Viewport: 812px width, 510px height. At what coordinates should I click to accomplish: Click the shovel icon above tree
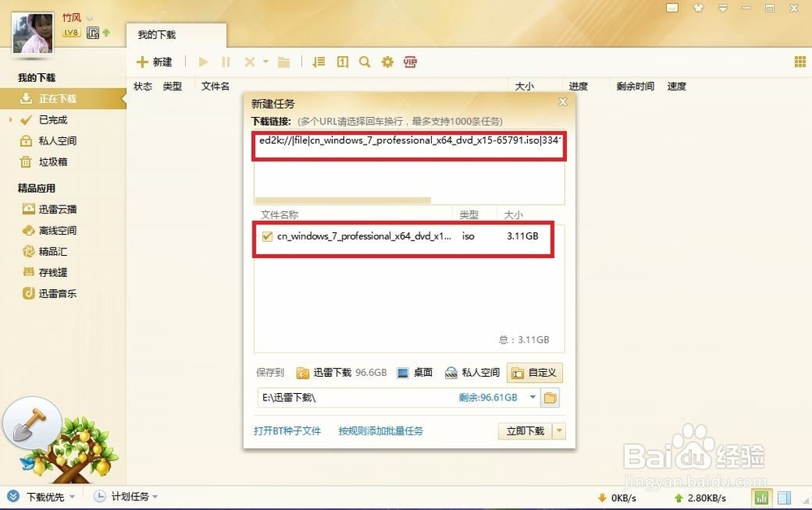pos(32,424)
